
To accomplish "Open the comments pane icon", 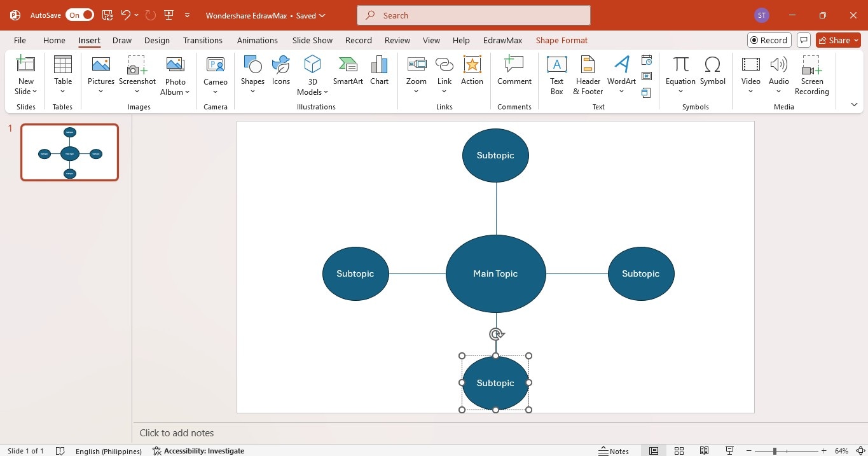I will pos(804,40).
